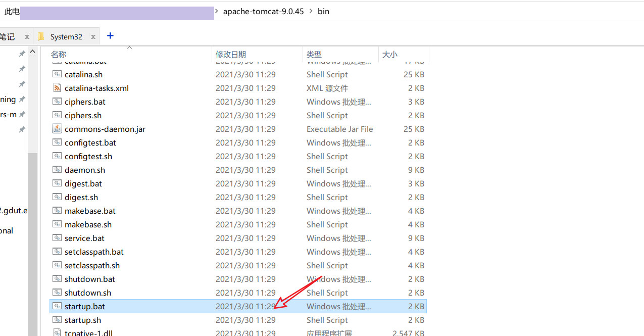Select file name configtest.bat

(x=90, y=142)
